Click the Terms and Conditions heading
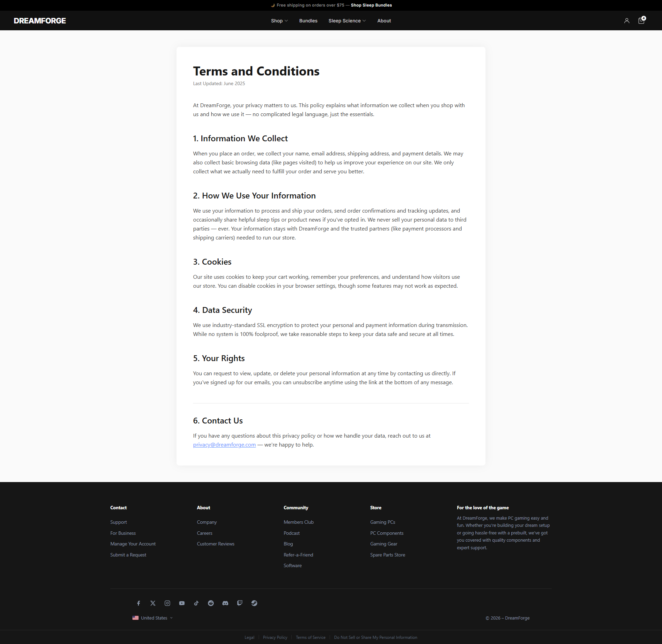Image resolution: width=662 pixels, height=644 pixels. (x=256, y=71)
